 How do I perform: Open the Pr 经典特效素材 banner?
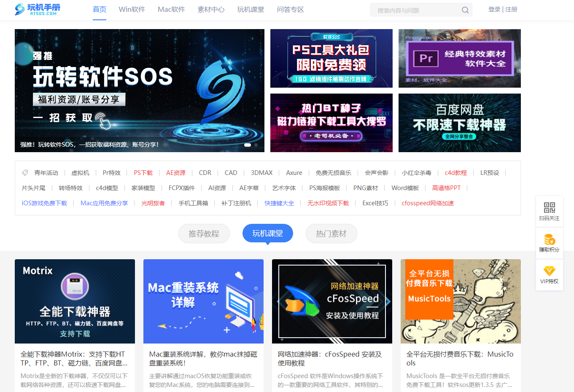(x=460, y=58)
